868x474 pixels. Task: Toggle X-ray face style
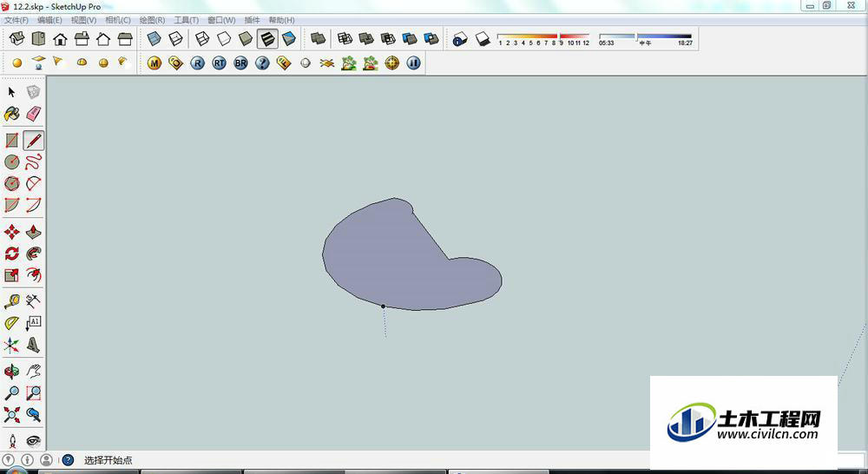(154, 39)
